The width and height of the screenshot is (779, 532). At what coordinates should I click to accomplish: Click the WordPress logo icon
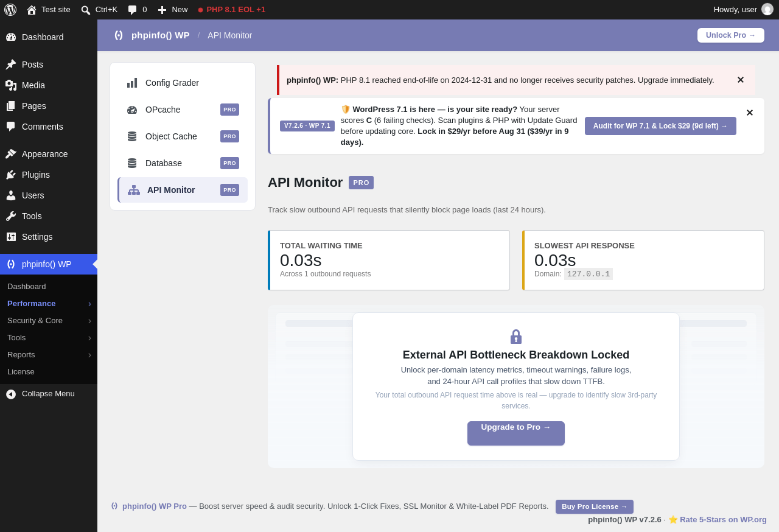pos(10,10)
